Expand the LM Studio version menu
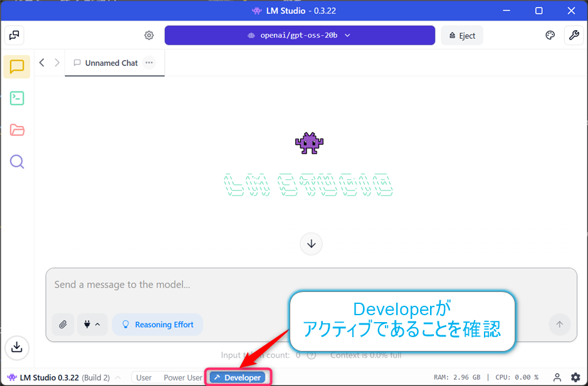The width and height of the screenshot is (588, 386). 118,377
